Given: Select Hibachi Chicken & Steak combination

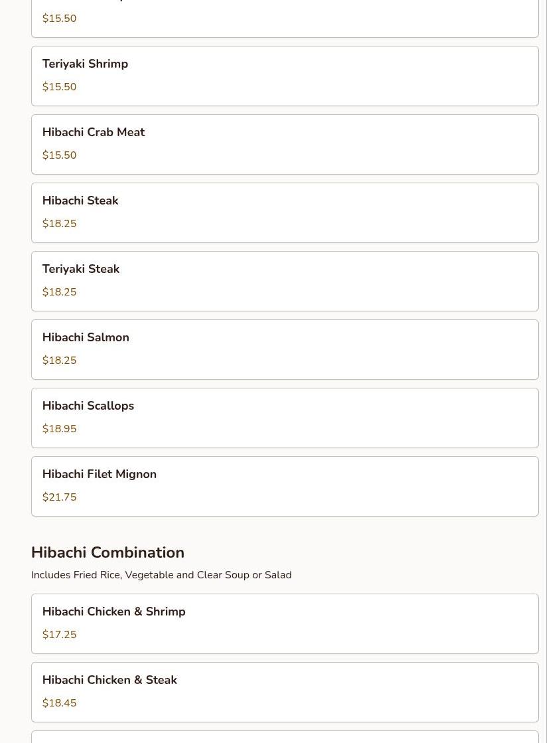Looking at the screenshot, I should pyautogui.click(x=109, y=681).
